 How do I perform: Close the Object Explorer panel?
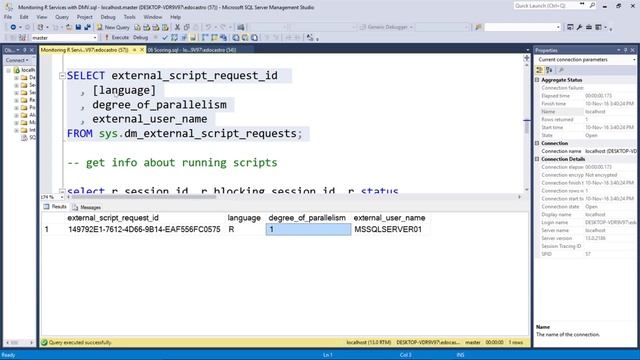click(x=32, y=50)
